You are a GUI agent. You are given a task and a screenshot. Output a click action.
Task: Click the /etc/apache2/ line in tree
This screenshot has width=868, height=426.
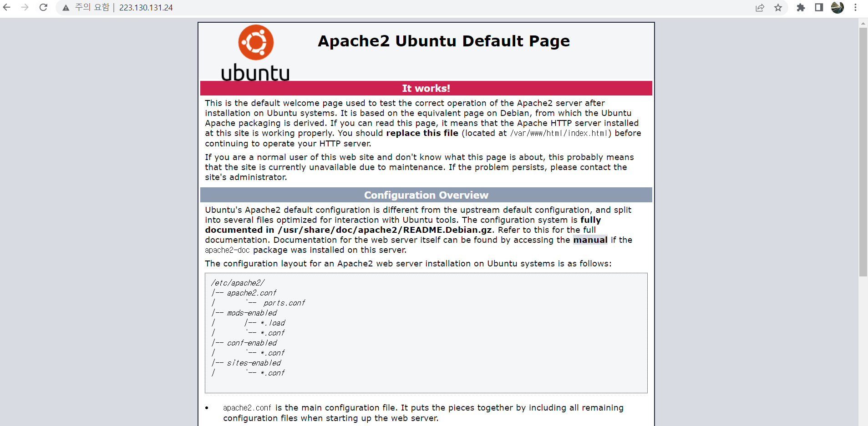238,283
